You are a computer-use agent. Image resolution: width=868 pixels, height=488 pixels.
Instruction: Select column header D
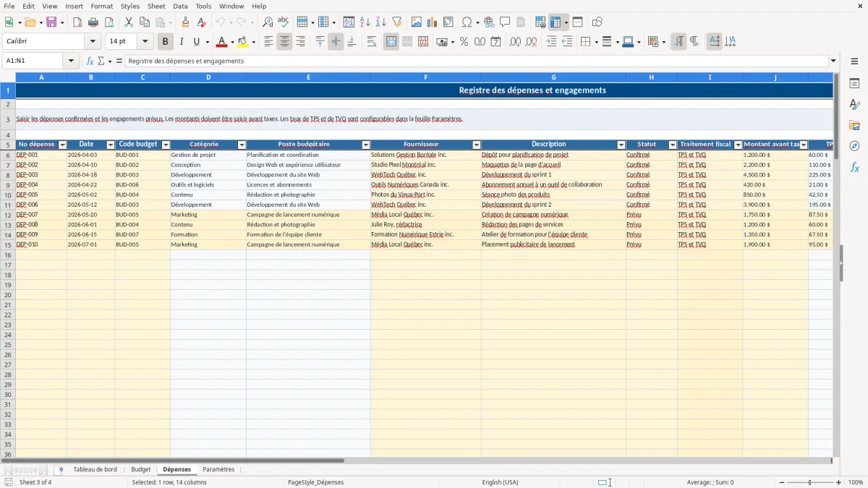click(x=208, y=77)
